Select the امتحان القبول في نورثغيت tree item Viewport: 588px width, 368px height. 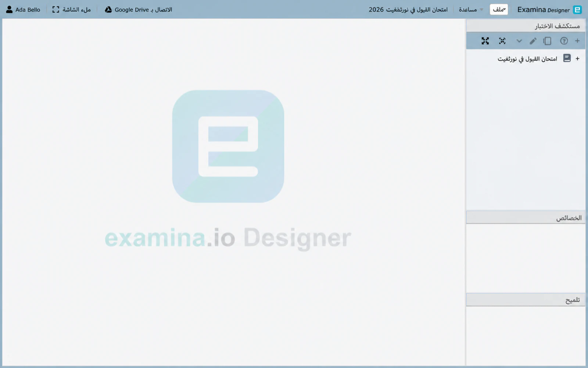click(x=527, y=59)
